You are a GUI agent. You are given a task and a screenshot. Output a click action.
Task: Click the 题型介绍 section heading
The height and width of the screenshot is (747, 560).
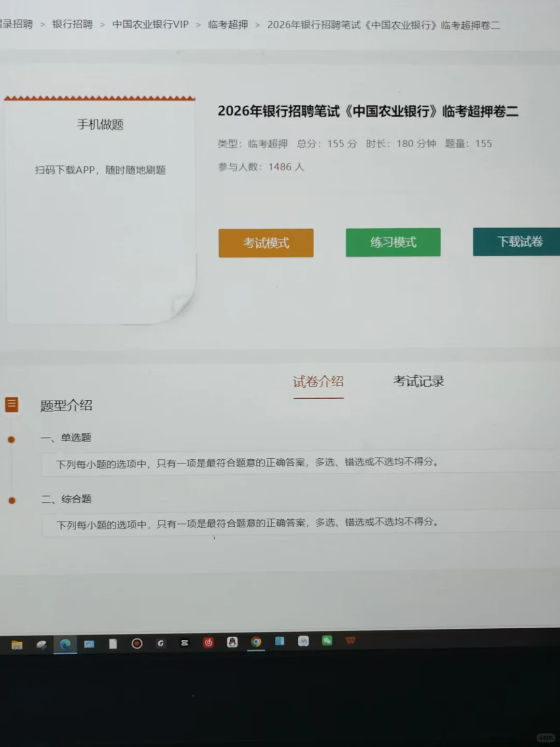[66, 405]
